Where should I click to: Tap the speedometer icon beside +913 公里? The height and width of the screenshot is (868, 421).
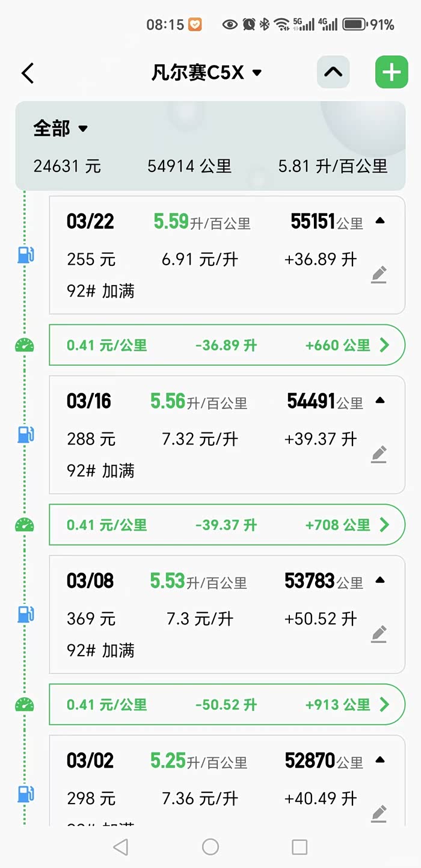(25, 704)
